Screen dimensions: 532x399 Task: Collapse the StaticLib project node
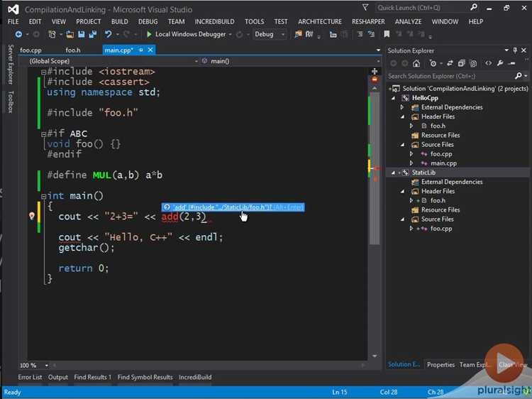[394, 173]
